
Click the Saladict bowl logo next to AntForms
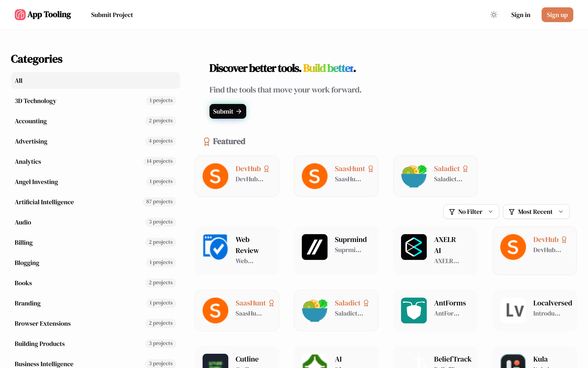coord(314,310)
